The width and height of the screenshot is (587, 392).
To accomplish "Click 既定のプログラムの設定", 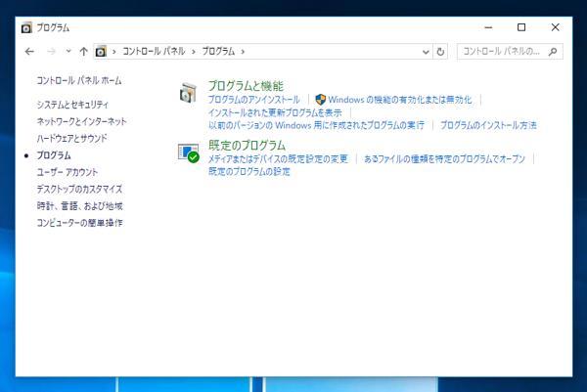I will [x=249, y=172].
